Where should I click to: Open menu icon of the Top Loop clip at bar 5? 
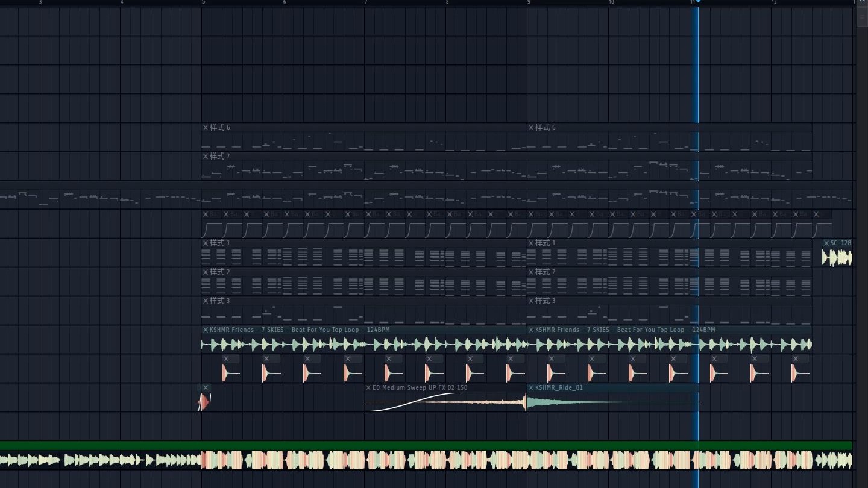(x=206, y=330)
